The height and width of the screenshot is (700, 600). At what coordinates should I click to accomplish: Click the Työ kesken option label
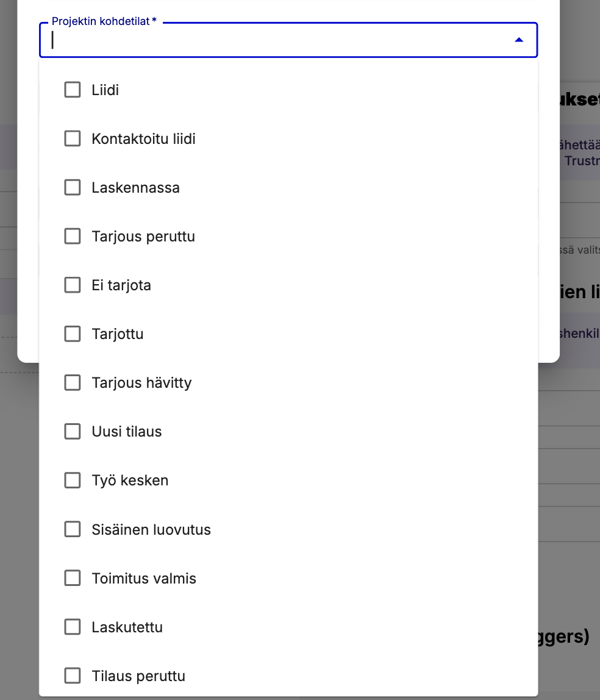(x=130, y=480)
